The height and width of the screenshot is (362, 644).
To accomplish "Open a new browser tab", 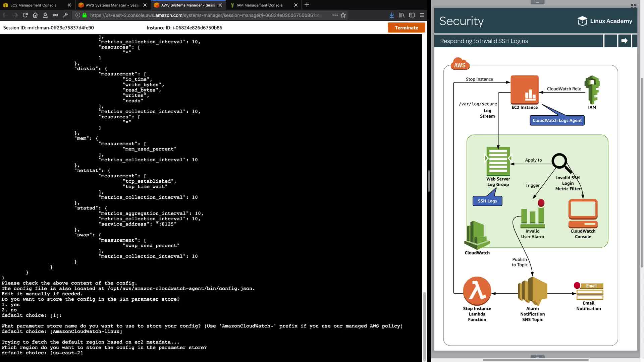I will coord(307,5).
